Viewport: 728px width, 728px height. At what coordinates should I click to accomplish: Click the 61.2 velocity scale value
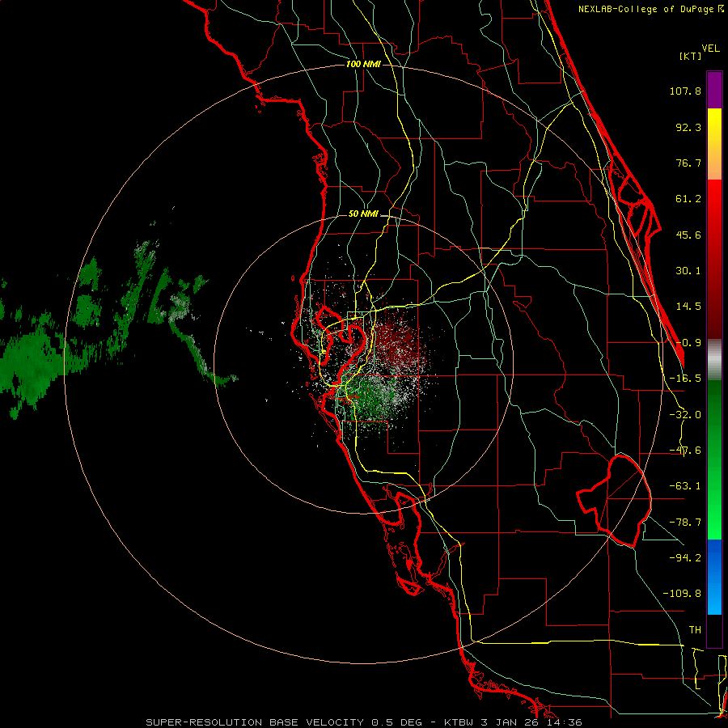(688, 199)
